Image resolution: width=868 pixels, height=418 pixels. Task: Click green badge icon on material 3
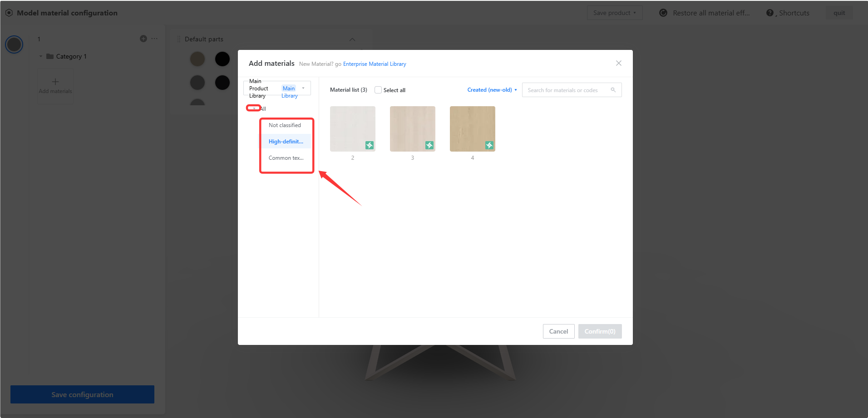click(429, 145)
